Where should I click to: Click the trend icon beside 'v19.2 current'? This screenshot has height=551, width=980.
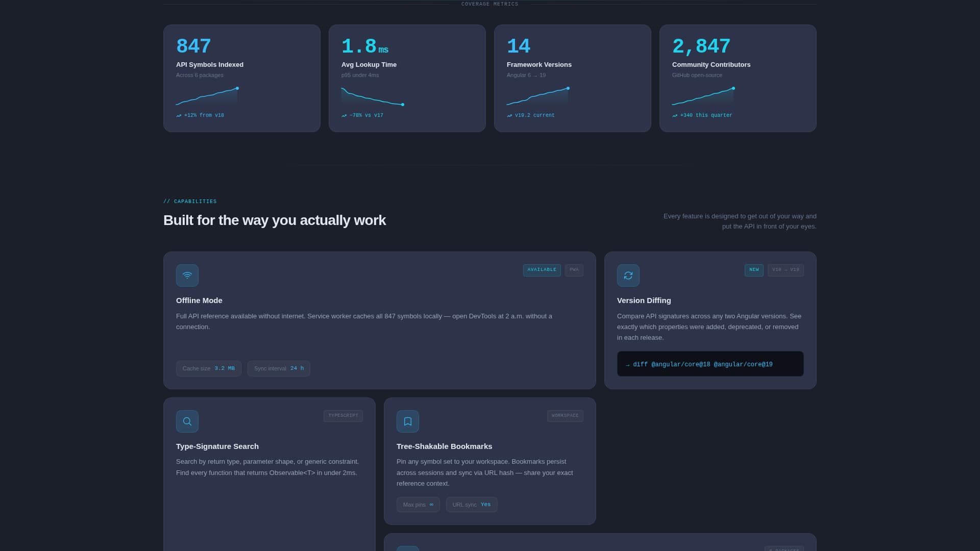pos(509,115)
